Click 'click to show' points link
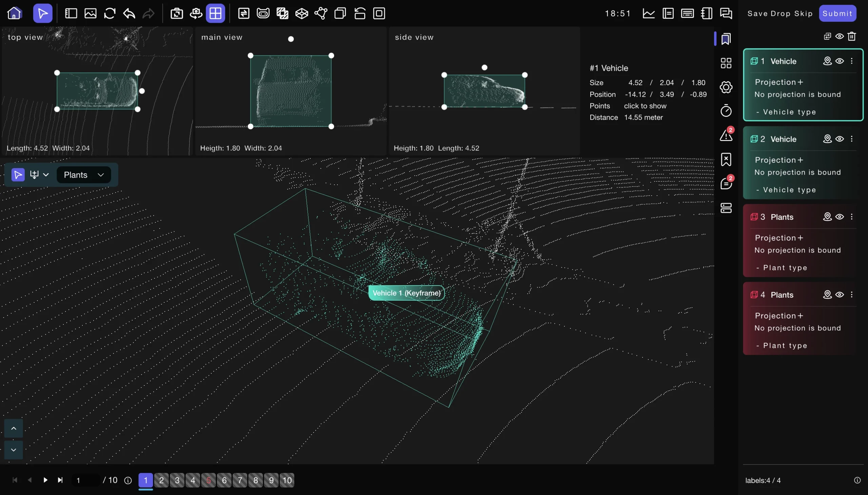 pos(645,106)
